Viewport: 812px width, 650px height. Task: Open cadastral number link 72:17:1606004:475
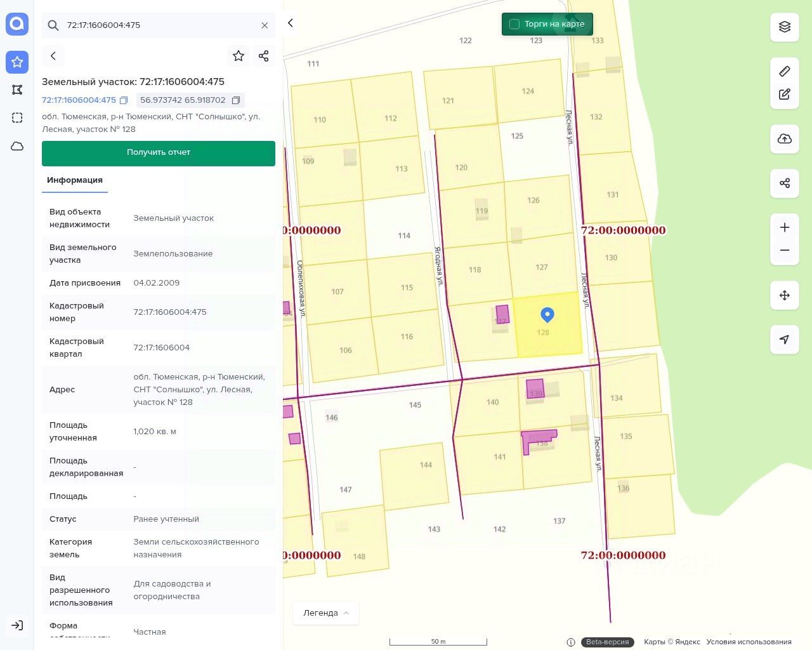79,100
